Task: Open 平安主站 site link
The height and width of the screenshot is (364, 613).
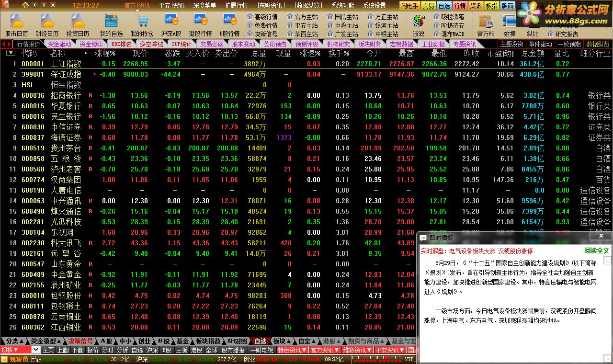Action: tap(302, 25)
